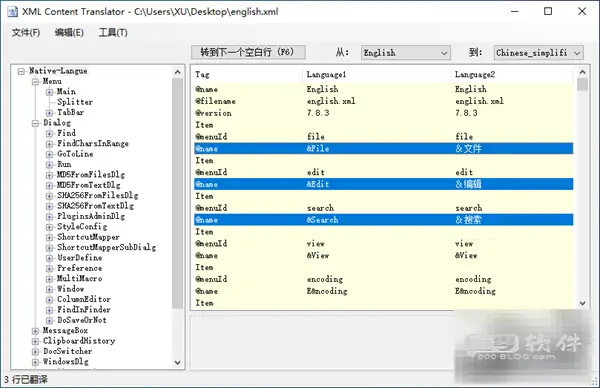The height and width of the screenshot is (388, 600).
Task: Click the tree panel scroll down arrow
Action: pos(178,362)
